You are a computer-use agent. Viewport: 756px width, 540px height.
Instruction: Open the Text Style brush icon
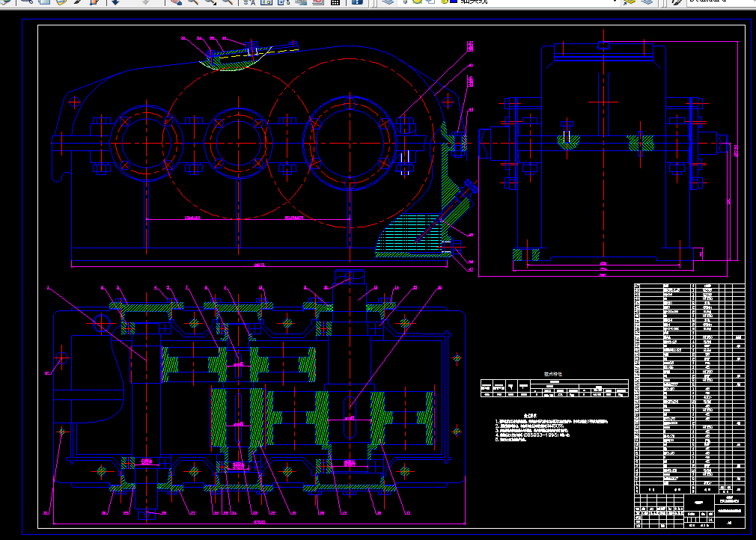point(677,1)
